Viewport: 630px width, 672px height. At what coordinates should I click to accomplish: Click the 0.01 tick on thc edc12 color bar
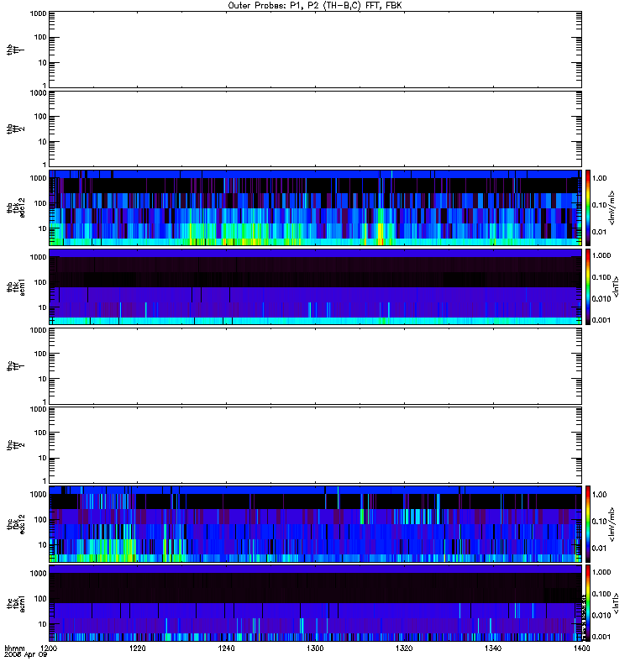[599, 549]
